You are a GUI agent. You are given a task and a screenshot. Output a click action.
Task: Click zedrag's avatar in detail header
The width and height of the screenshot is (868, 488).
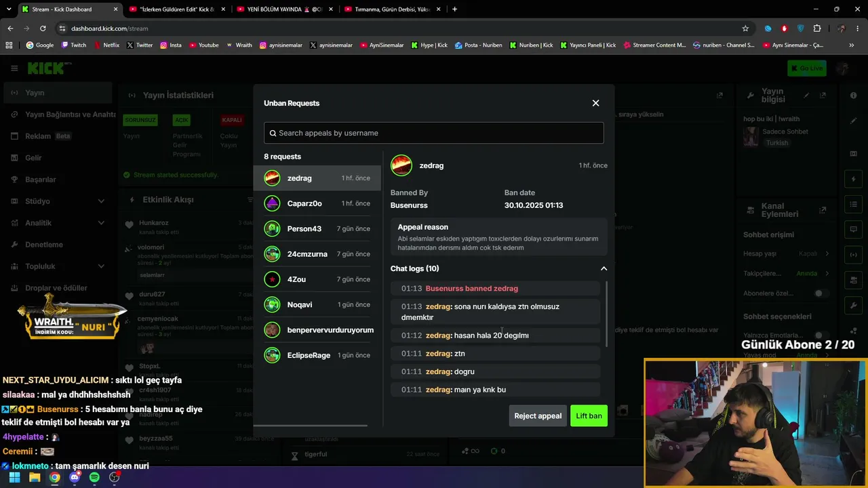tap(401, 165)
